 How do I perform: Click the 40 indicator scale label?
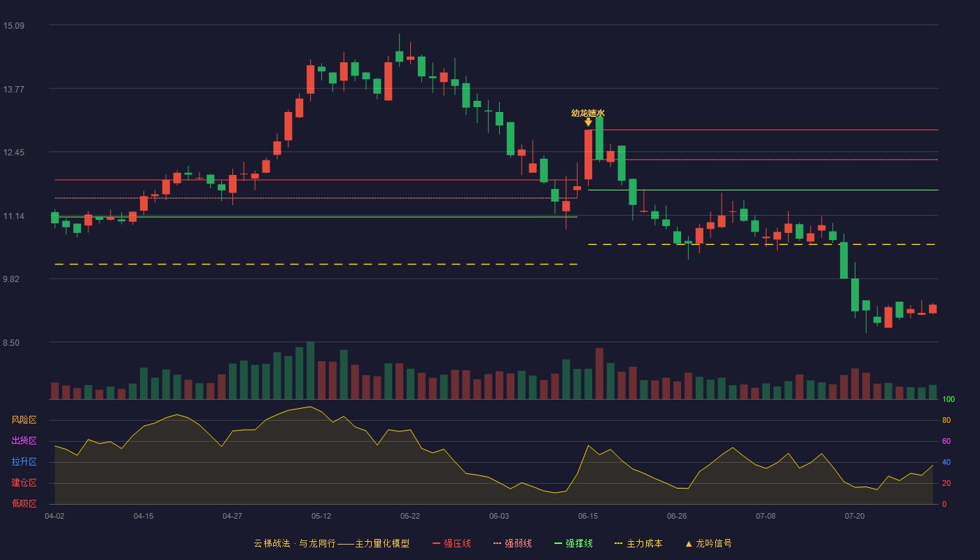coord(946,462)
